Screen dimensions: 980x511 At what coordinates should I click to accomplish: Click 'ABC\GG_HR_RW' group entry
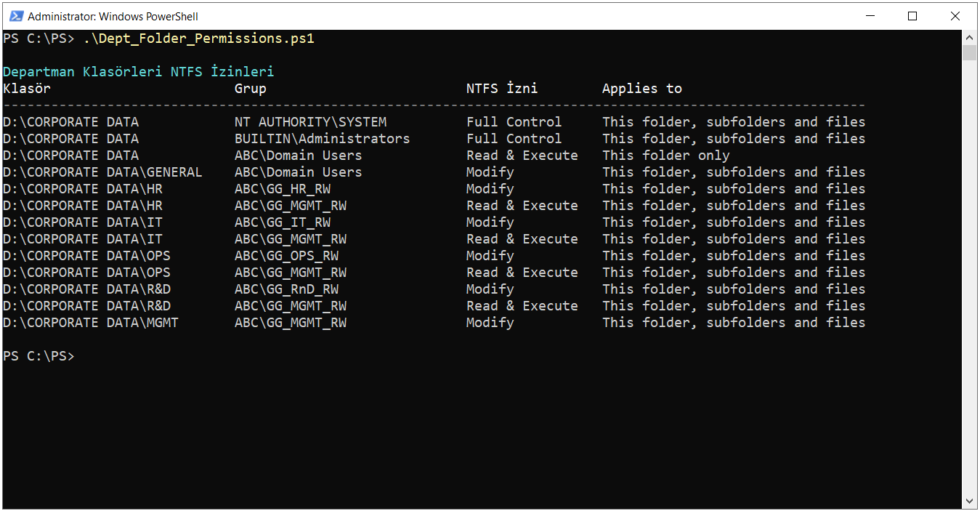[x=283, y=189]
